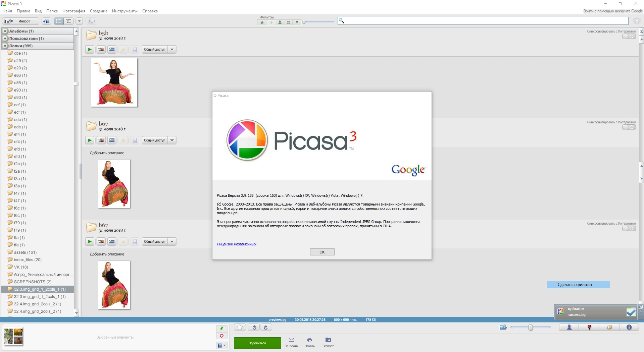644x352 pixels.
Task: Clear the selection tray with red circle
Action: tap(221, 336)
